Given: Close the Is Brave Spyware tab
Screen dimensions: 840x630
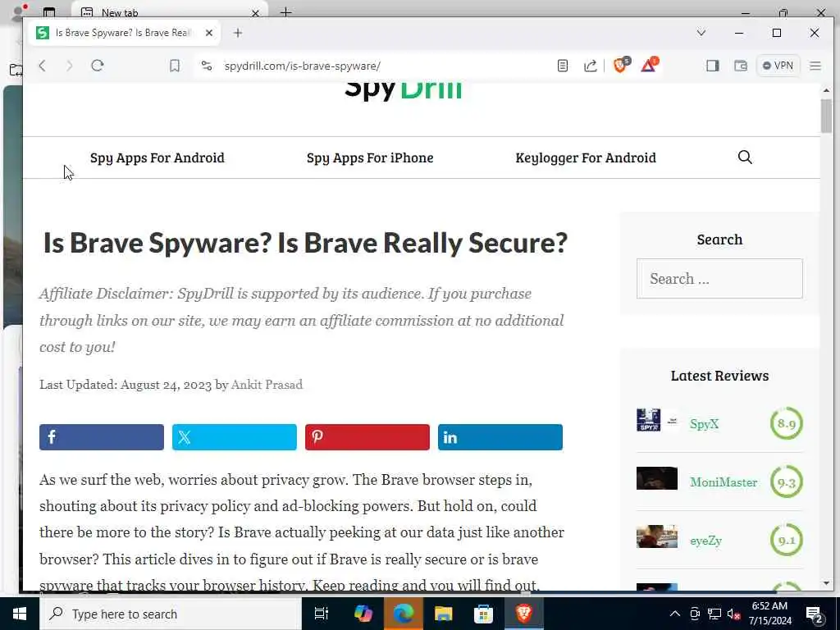Looking at the screenshot, I should (209, 33).
